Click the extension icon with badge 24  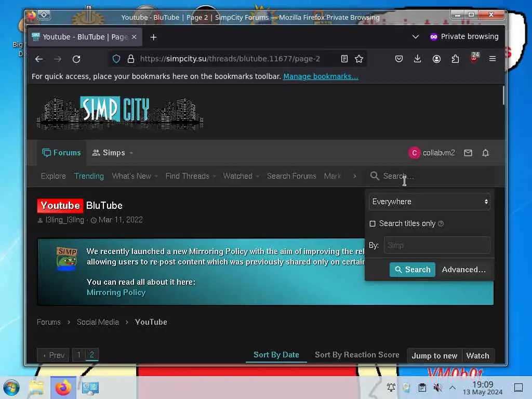coord(474,58)
